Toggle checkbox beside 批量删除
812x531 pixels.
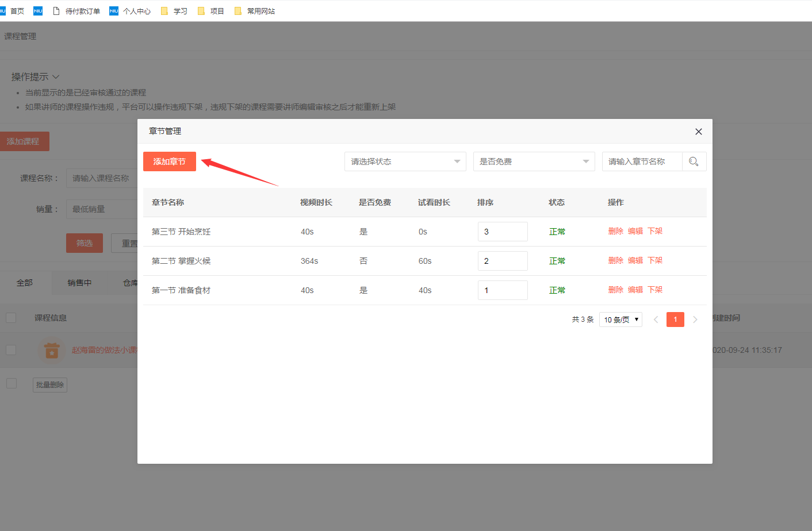coord(11,383)
